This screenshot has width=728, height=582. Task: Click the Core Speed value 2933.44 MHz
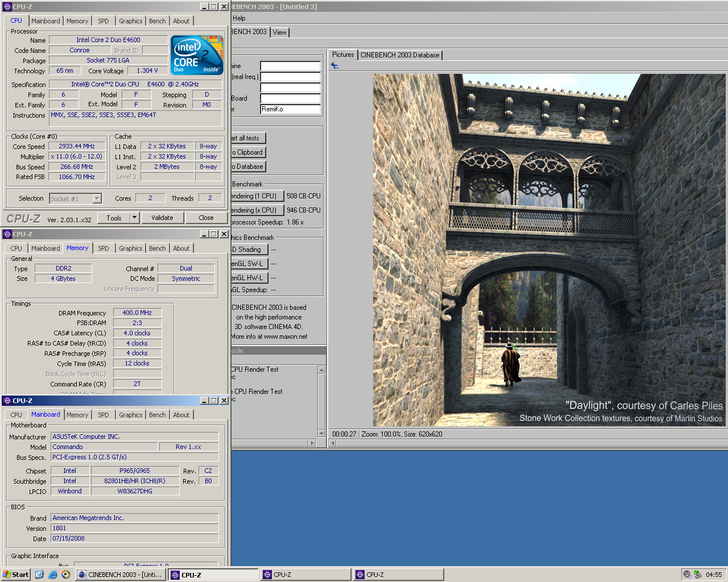coord(77,146)
